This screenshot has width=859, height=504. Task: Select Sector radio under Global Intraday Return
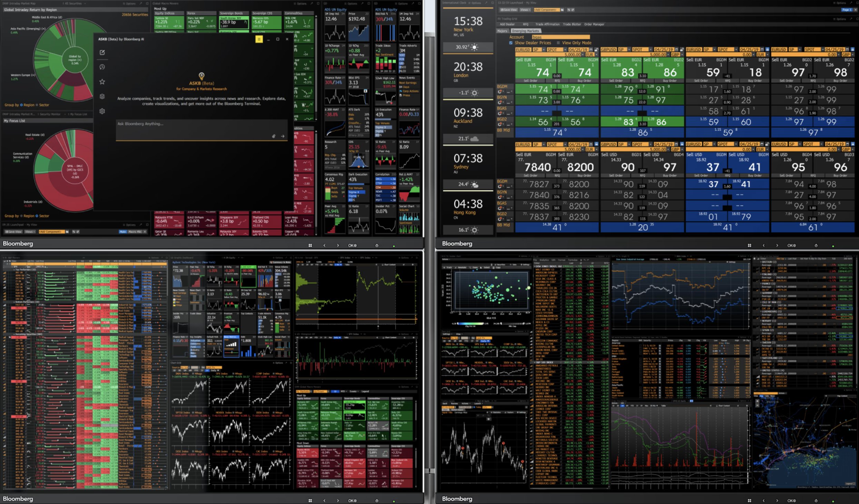(x=37, y=105)
